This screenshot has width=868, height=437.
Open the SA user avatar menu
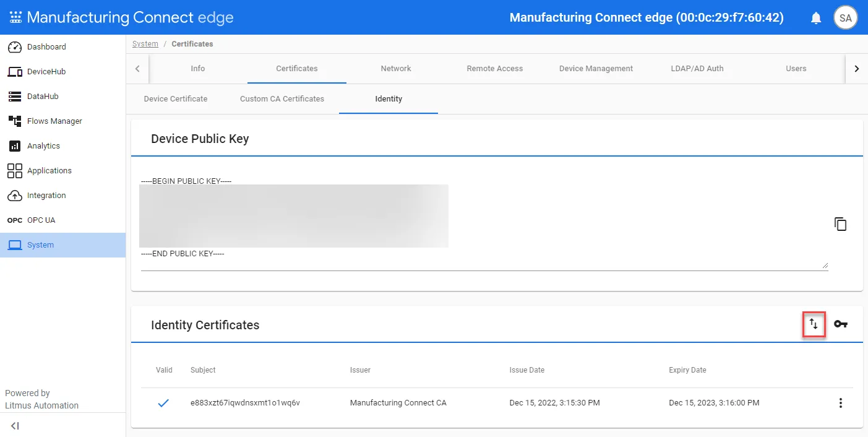point(846,18)
